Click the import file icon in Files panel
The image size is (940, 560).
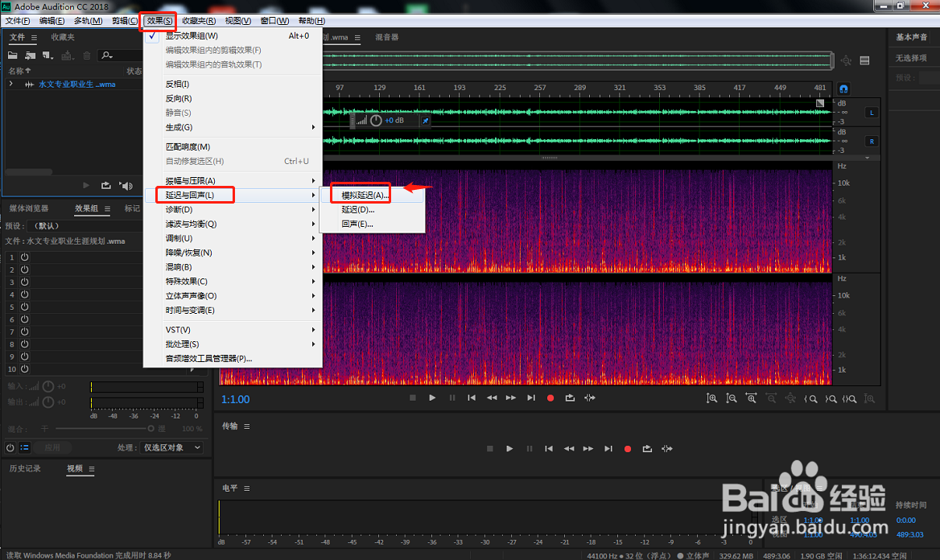(x=30, y=56)
